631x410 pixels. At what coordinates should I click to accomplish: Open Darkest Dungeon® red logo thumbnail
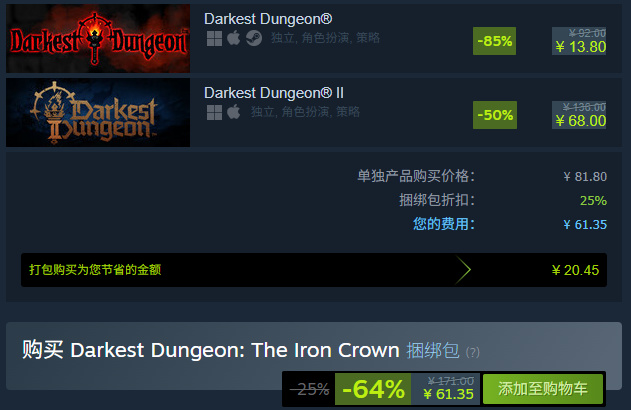(x=98, y=39)
